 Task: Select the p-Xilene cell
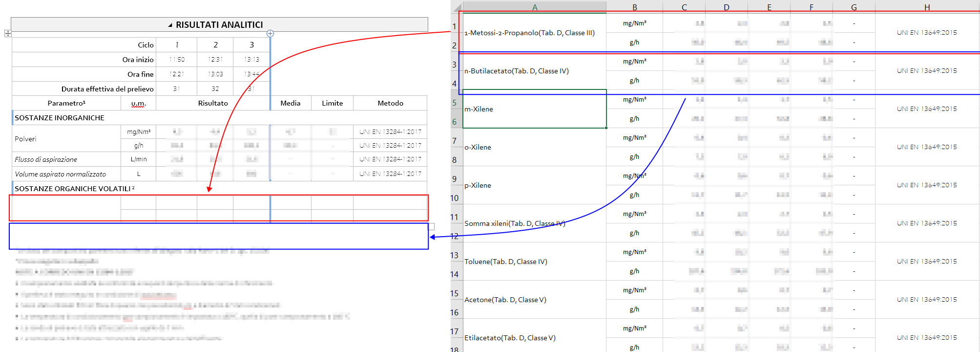pos(535,185)
